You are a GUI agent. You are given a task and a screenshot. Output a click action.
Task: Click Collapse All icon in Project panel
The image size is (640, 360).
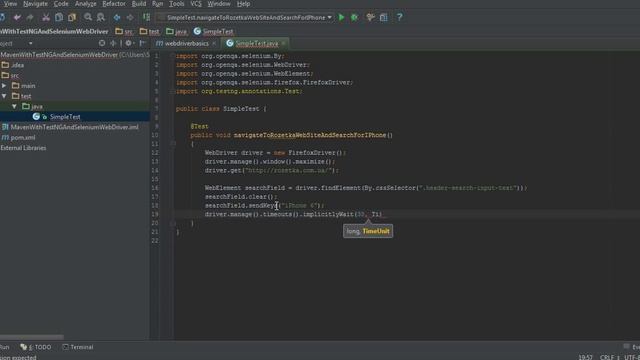(113, 43)
